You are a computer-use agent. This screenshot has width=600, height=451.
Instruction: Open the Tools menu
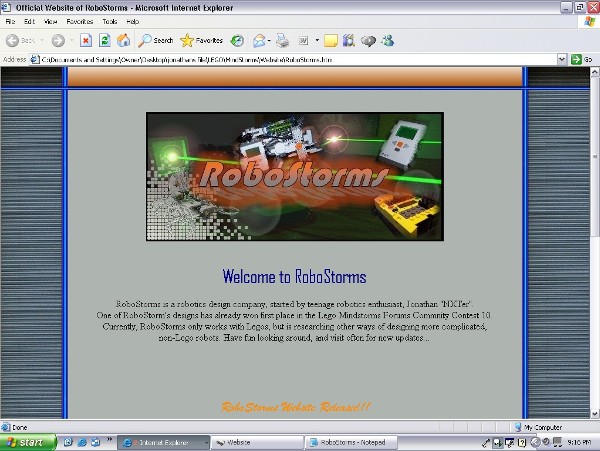coord(109,21)
